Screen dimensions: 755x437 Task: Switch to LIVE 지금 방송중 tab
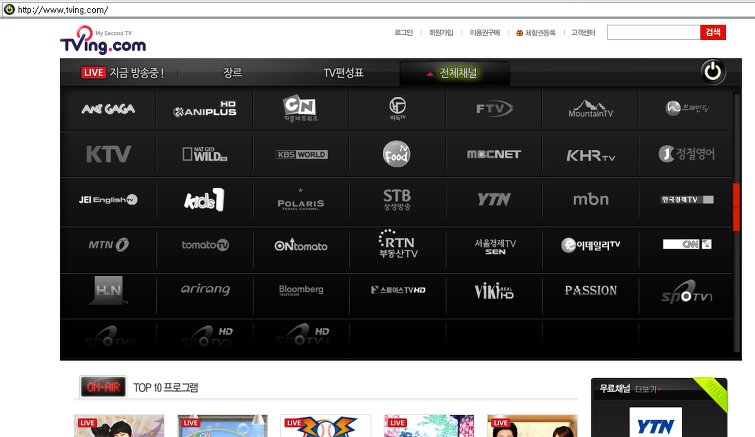click(x=122, y=73)
